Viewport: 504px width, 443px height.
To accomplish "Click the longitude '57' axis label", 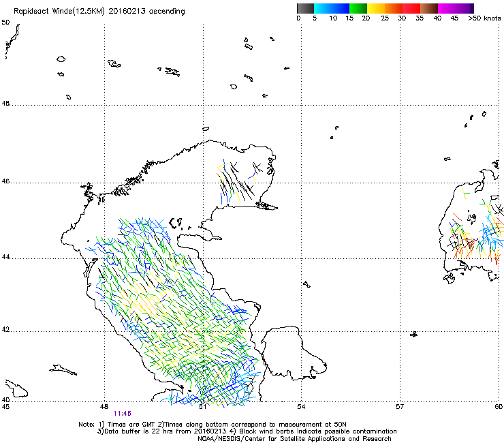I will pos(400,407).
